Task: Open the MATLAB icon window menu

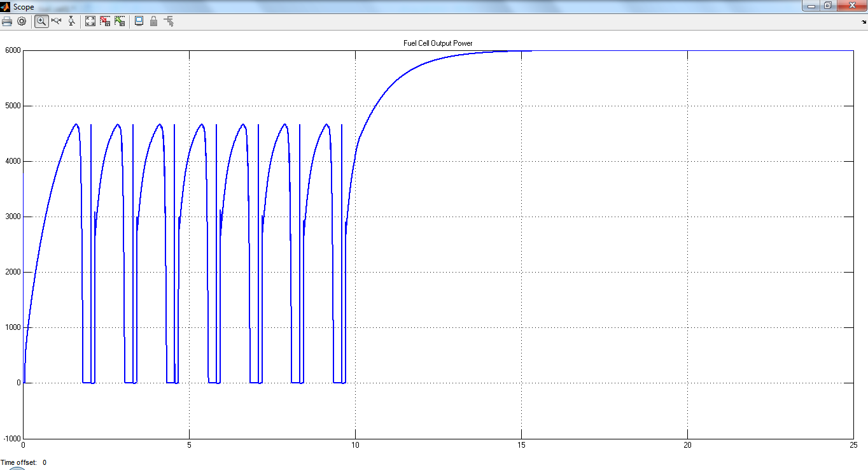Action: pos(6,6)
